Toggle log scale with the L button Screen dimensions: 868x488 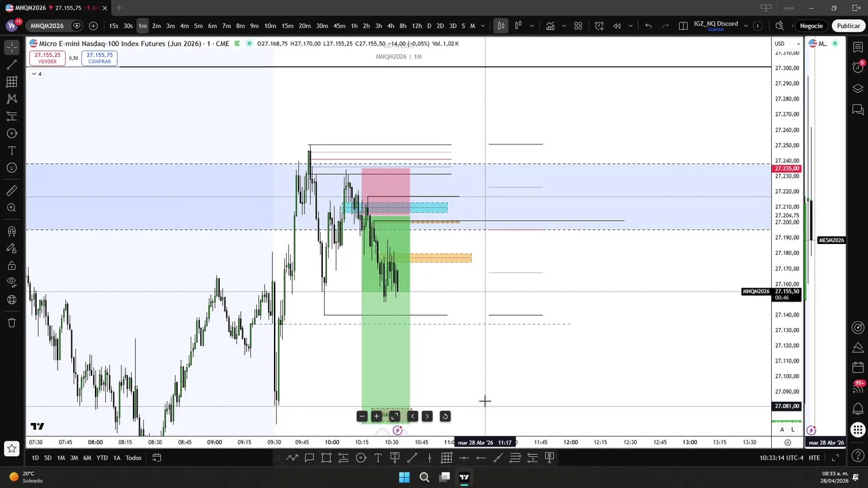click(793, 430)
